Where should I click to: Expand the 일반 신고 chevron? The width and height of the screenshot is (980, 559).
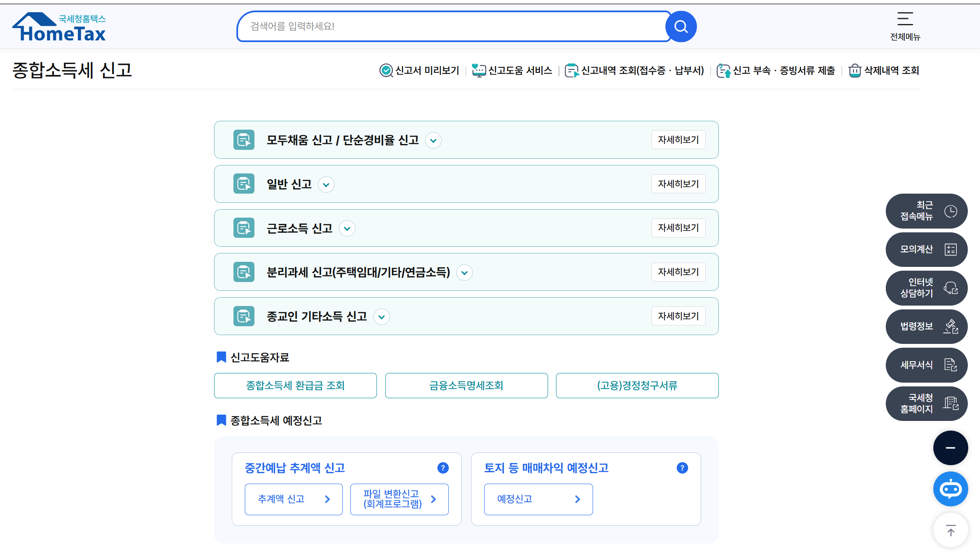point(326,184)
